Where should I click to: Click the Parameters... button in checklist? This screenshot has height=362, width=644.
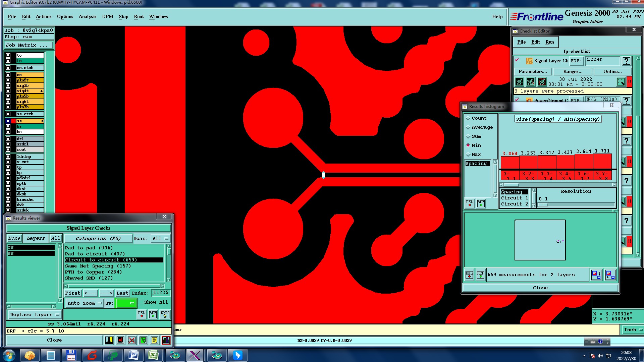pos(532,71)
